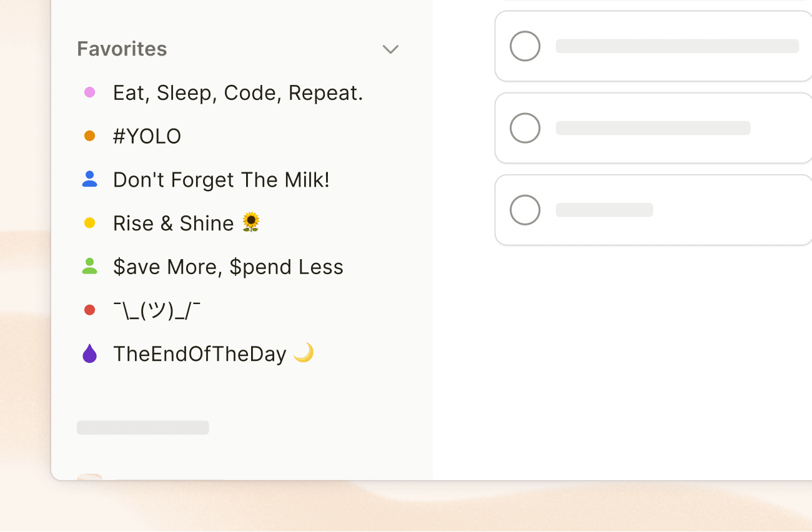Click the chevron next to Favorites
The height and width of the screenshot is (532, 812).
pos(390,49)
